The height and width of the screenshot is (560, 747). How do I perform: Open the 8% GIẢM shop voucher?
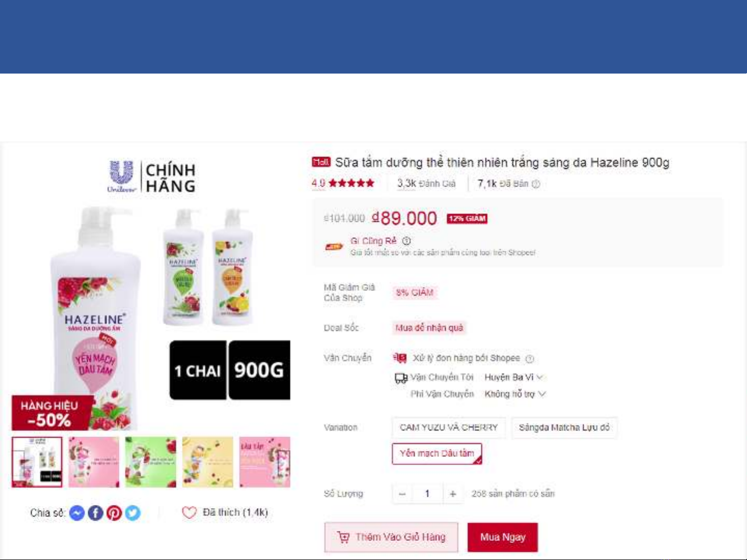(x=414, y=293)
